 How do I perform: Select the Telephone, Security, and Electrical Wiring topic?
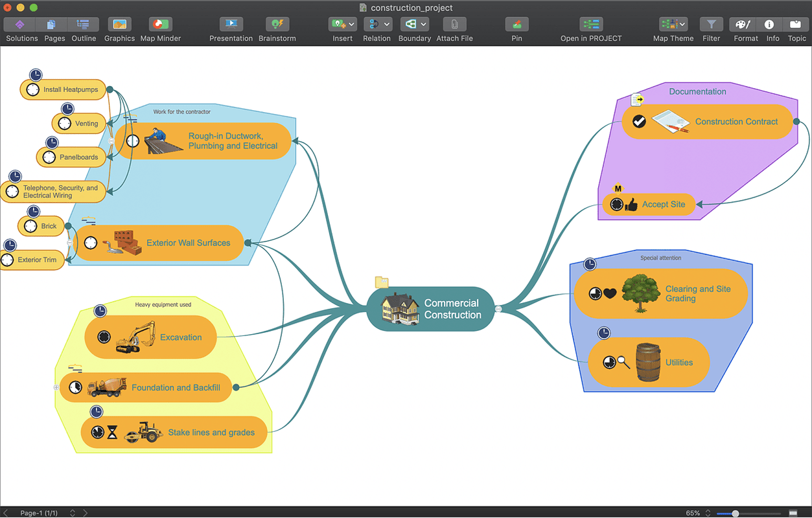[x=53, y=192]
